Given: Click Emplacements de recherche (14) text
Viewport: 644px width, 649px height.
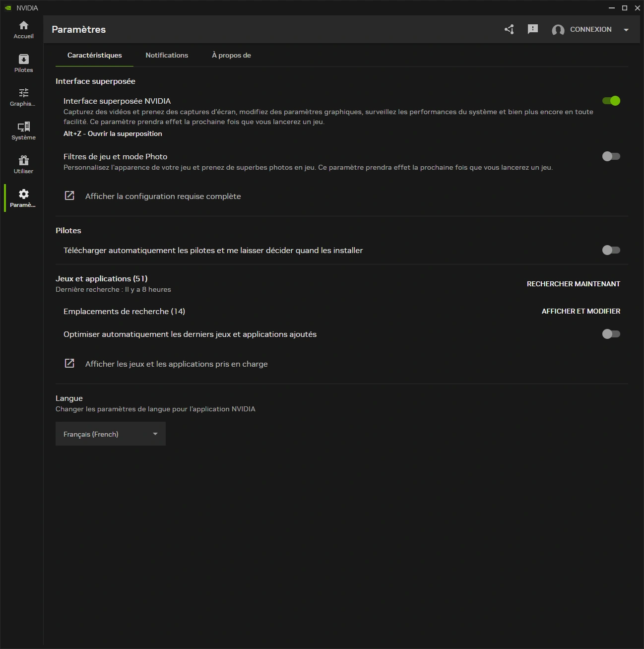Looking at the screenshot, I should point(124,311).
